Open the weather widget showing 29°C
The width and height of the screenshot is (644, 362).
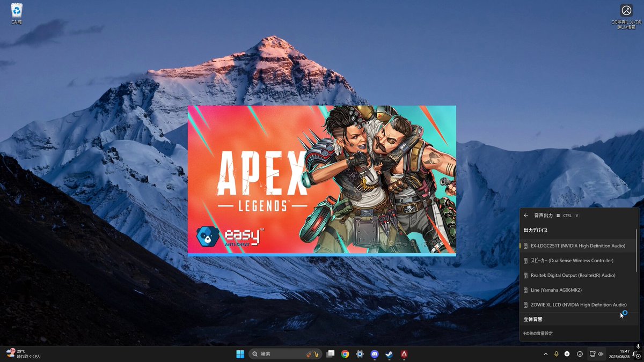(24, 354)
